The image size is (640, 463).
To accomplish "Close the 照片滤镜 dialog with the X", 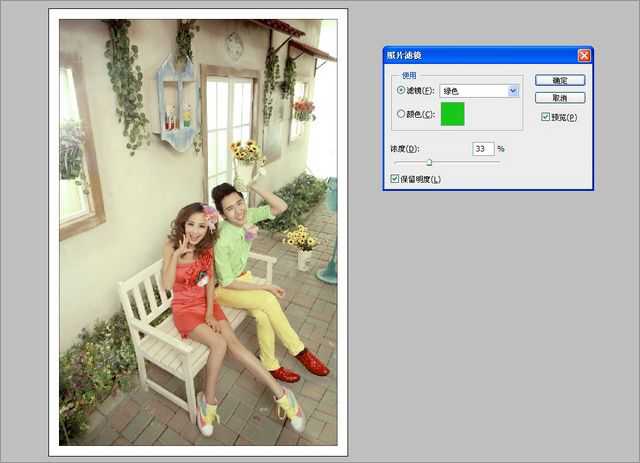I will coord(584,56).
